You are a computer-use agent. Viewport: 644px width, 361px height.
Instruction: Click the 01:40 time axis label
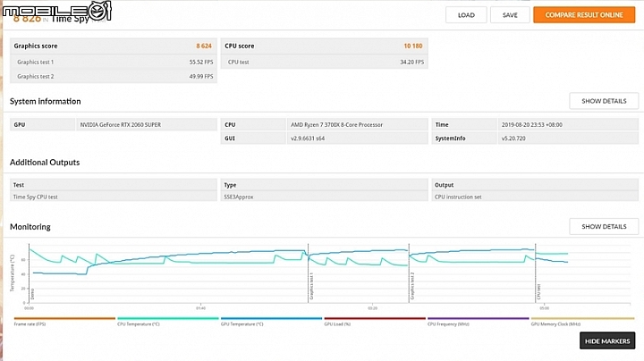pos(200,308)
